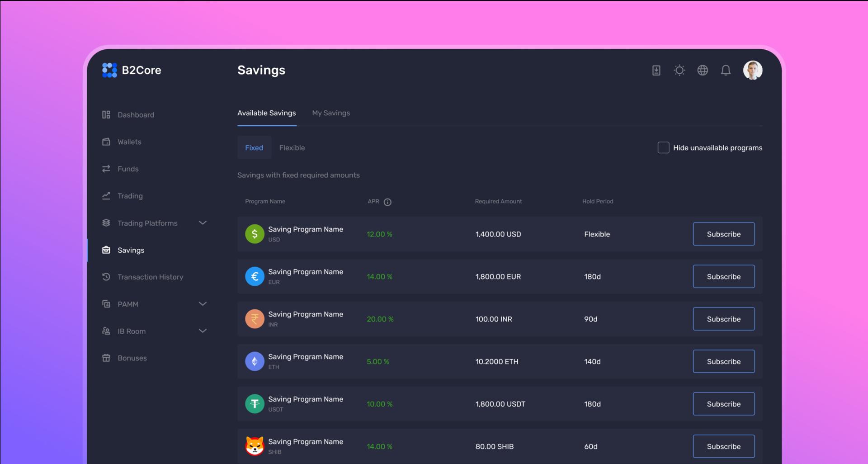Subscribe to the ETH saving program

(x=723, y=362)
